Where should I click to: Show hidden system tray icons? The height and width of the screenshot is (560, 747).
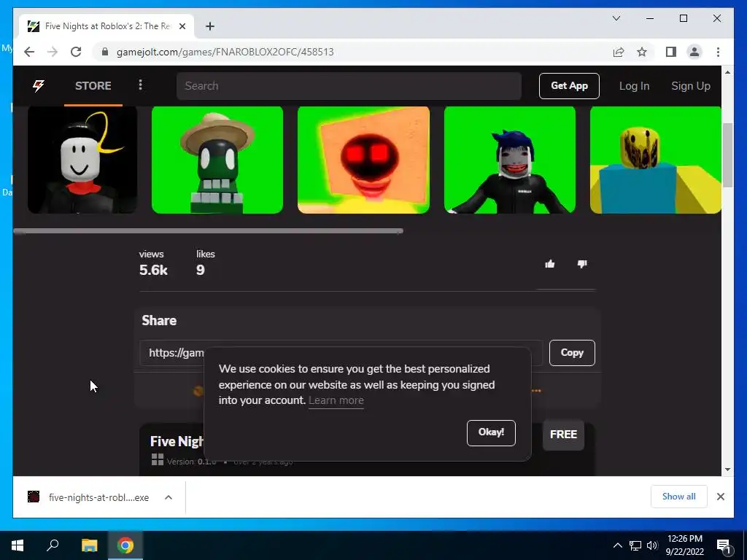617,545
